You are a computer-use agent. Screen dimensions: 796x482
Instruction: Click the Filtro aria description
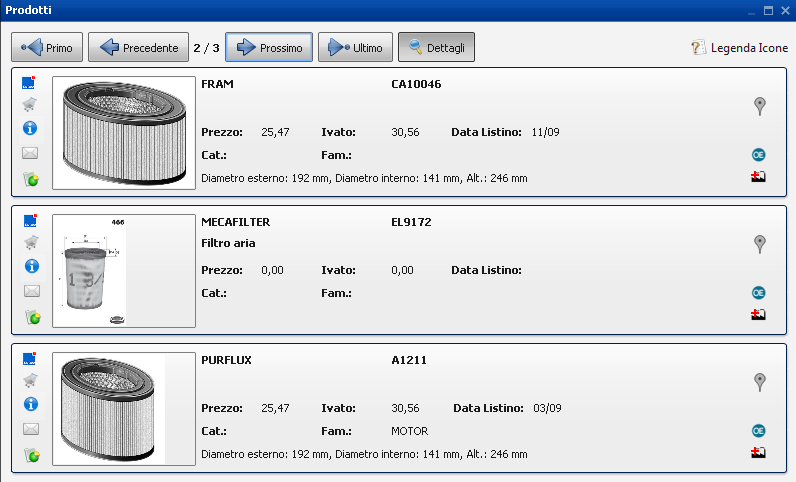[x=228, y=243]
